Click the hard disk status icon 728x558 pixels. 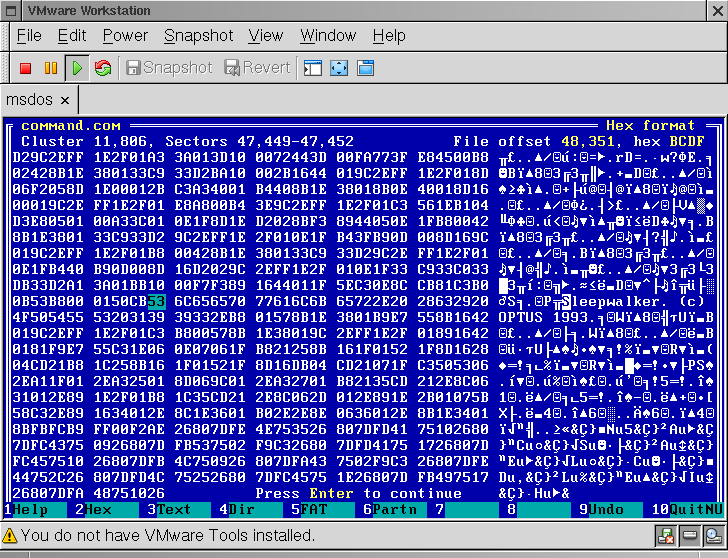click(689, 536)
